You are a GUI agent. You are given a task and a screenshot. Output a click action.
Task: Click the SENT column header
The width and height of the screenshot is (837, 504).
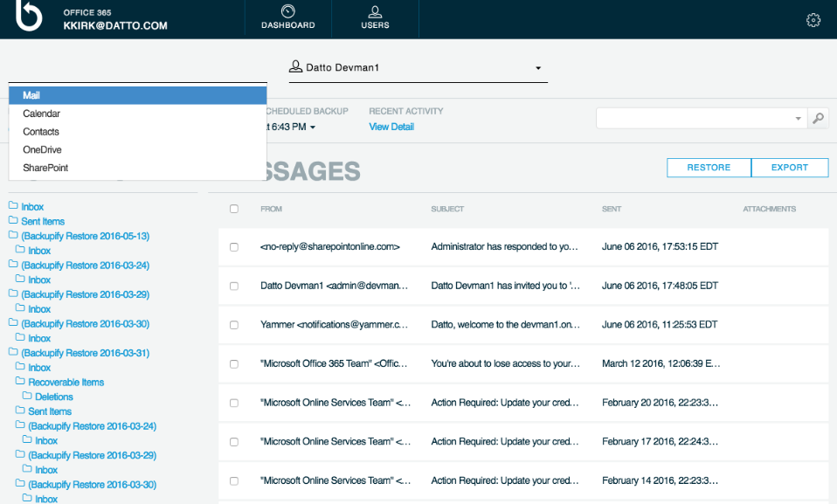click(612, 209)
